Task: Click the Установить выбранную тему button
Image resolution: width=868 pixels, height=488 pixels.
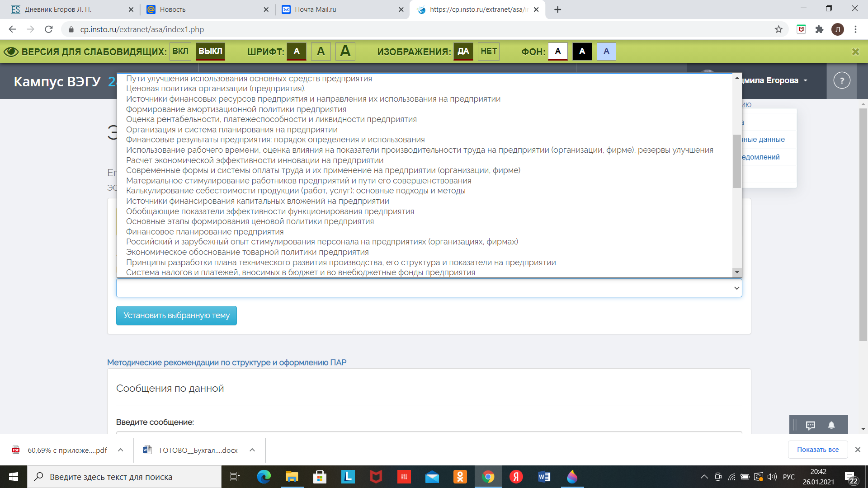Action: 176,315
